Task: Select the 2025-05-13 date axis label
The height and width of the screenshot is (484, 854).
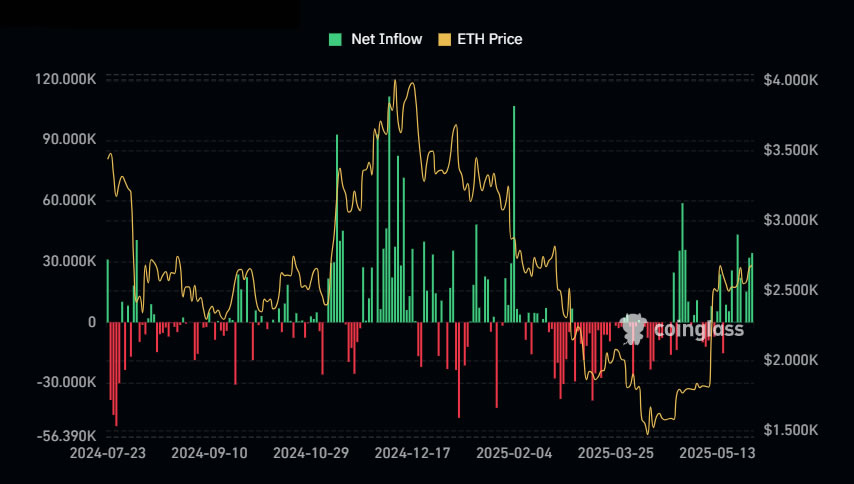Action: tap(716, 453)
